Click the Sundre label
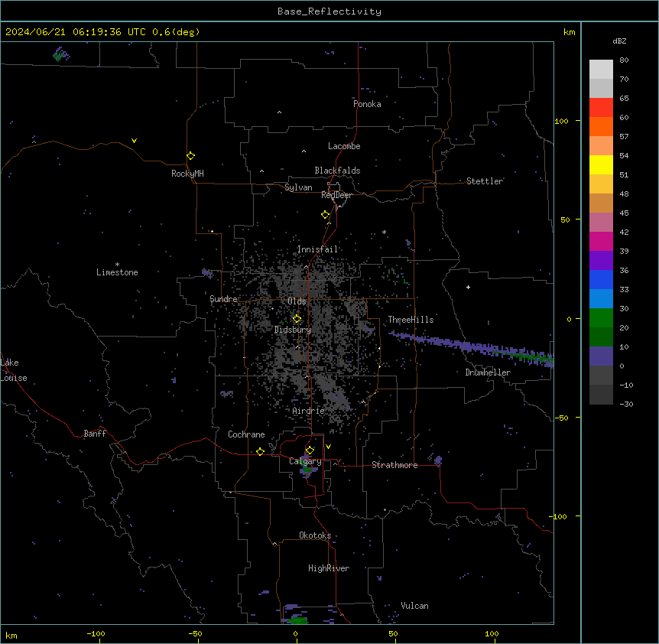Image resolution: width=659 pixels, height=644 pixels. tap(223, 299)
